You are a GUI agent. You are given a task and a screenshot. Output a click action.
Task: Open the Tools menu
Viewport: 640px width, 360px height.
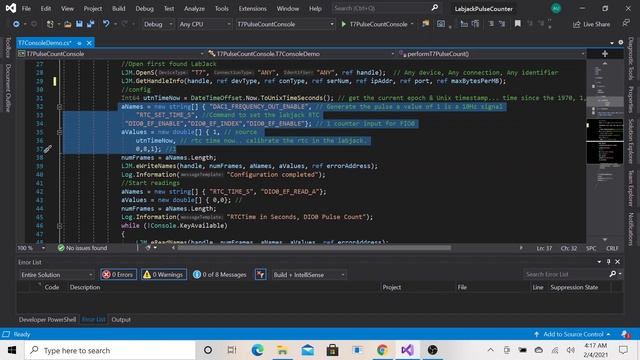click(x=222, y=9)
